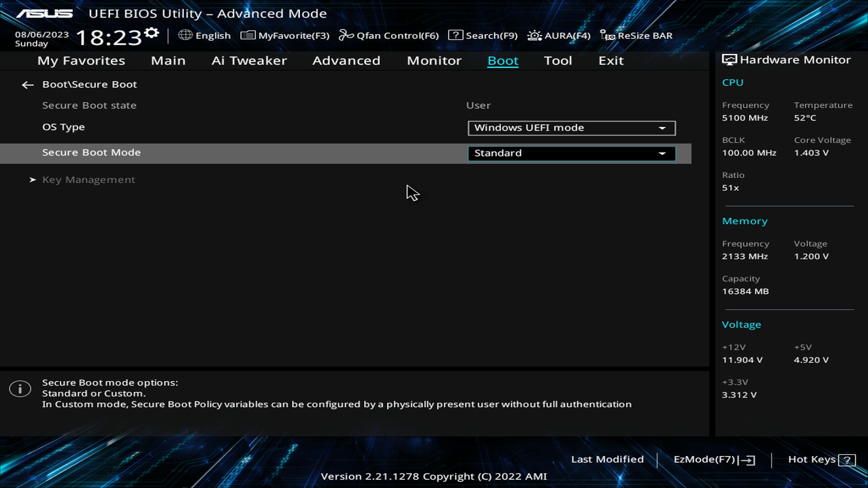The image size is (868, 488).
Task: Open the Tool tab
Action: pos(558,61)
